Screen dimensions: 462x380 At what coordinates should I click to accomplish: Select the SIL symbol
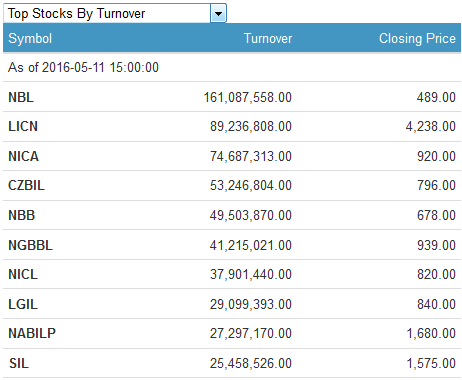[19, 363]
